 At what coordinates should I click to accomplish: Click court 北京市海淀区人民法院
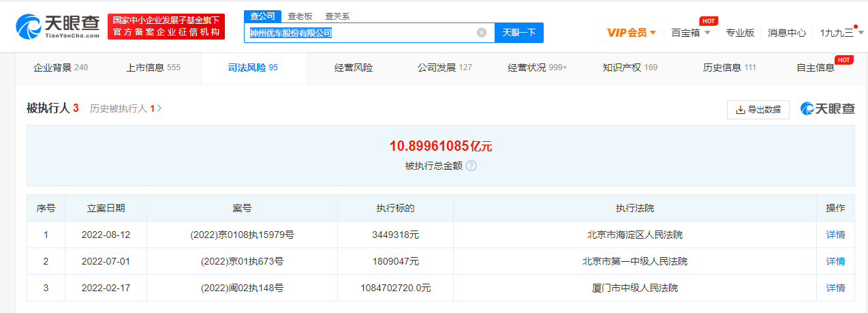click(635, 235)
